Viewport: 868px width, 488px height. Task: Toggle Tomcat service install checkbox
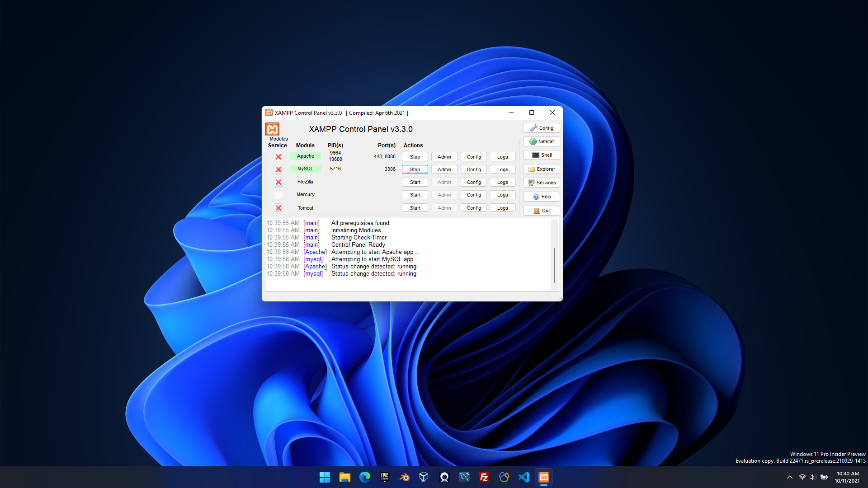278,208
